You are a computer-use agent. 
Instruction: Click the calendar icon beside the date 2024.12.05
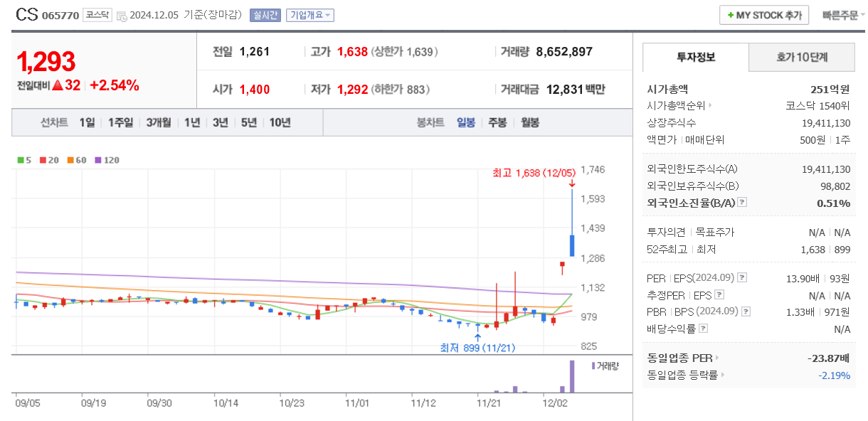pyautogui.click(x=122, y=15)
